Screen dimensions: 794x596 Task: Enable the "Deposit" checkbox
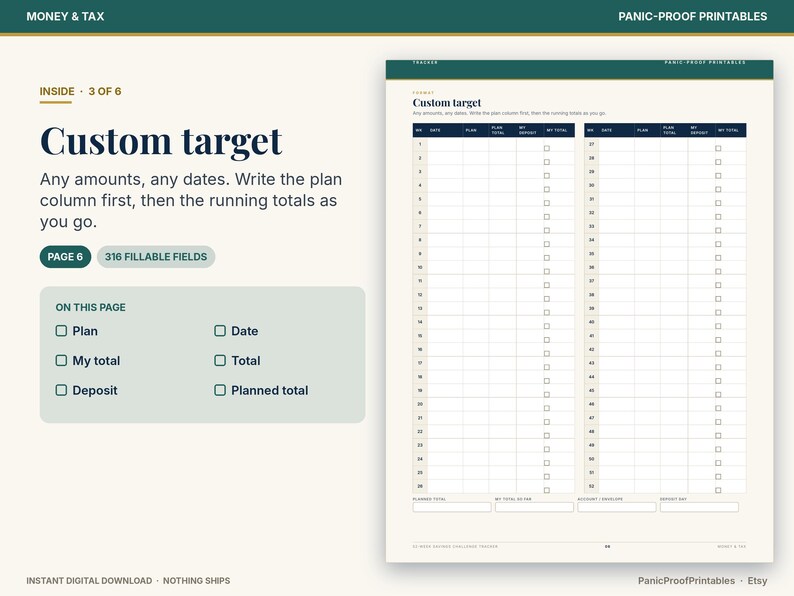(61, 390)
